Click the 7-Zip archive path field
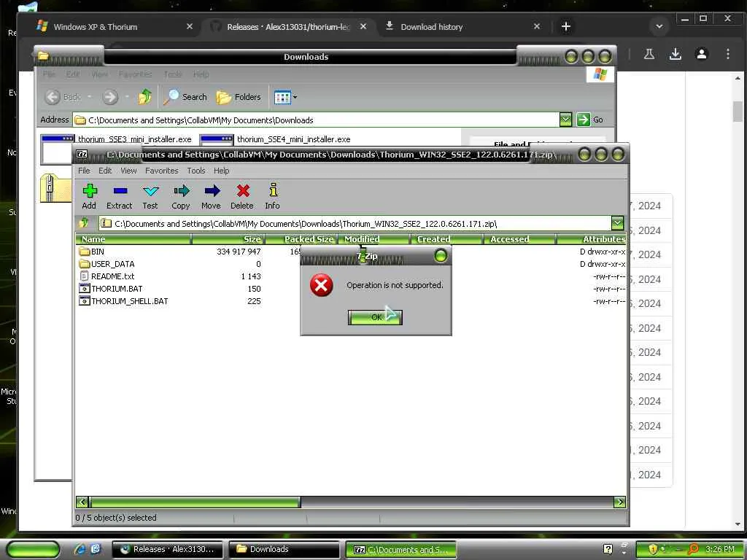The height and width of the screenshot is (560, 747). click(355, 223)
